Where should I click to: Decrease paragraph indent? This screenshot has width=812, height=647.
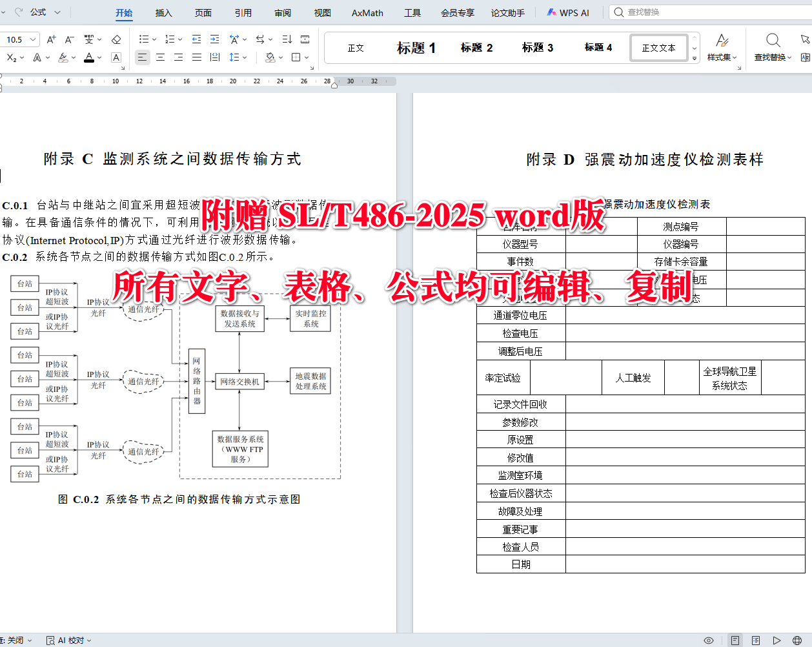196,39
